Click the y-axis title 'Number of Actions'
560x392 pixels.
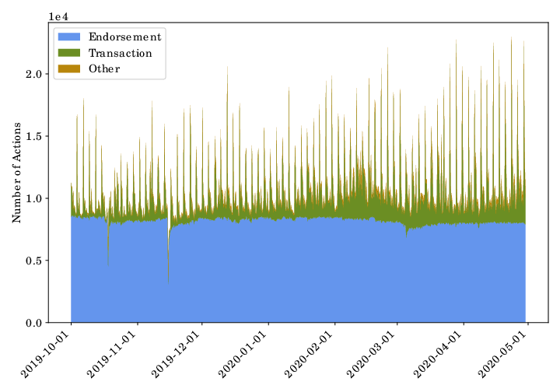click(x=16, y=173)
